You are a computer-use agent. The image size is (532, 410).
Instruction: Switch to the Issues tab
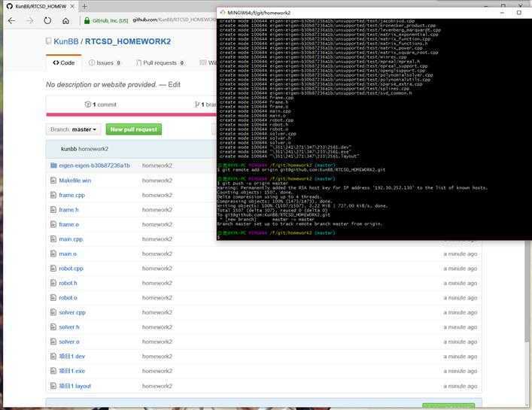pos(105,62)
